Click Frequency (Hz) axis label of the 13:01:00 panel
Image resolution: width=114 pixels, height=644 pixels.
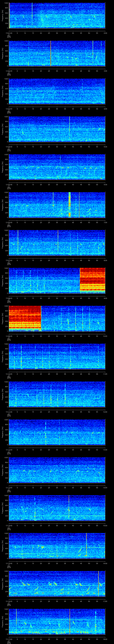point(3,16)
